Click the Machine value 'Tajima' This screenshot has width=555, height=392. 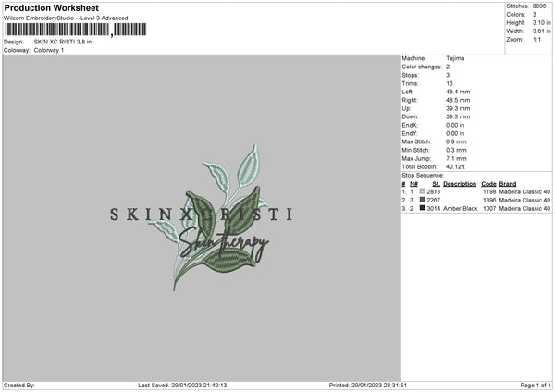455,58
